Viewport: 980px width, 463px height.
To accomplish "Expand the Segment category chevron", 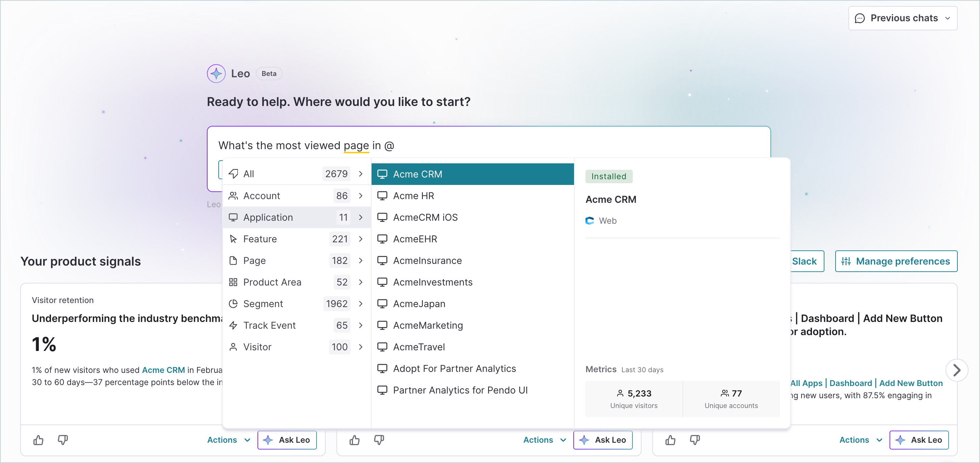I will tap(361, 304).
